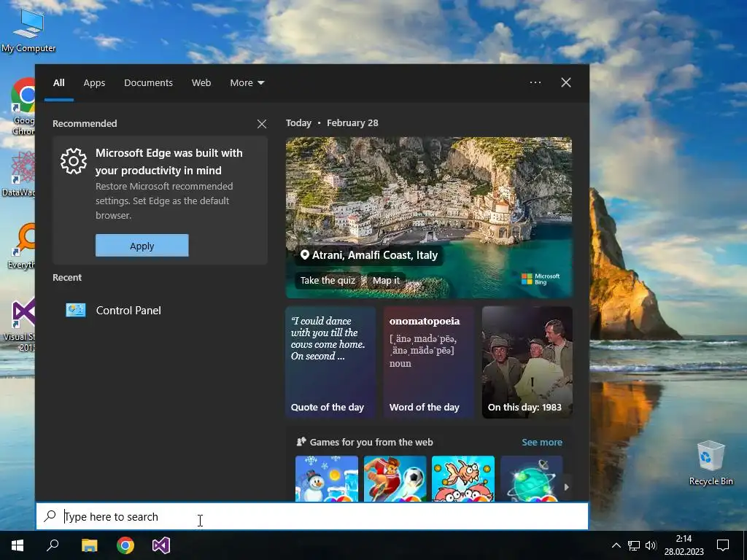Viewport: 747px width, 560px height.
Task: Click the Everything desktop shortcut
Action: pos(21,246)
